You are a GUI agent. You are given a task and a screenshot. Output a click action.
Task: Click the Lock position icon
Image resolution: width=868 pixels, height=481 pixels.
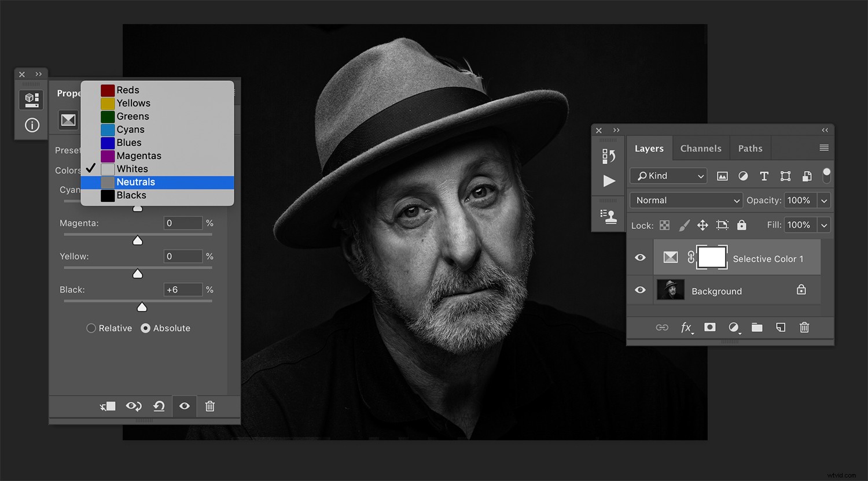coord(703,225)
